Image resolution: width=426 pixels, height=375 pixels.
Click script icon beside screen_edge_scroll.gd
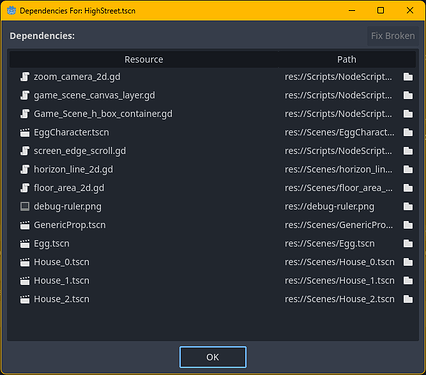coord(25,151)
